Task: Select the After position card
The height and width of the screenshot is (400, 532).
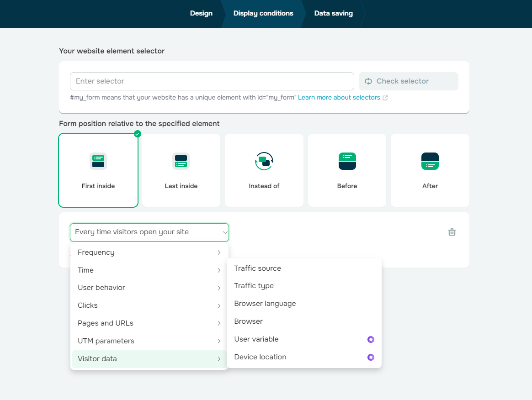Action: pos(430,170)
